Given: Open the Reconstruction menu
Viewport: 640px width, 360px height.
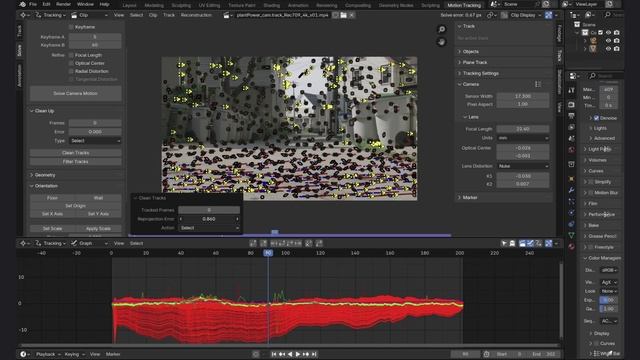Looking at the screenshot, I should pos(196,15).
